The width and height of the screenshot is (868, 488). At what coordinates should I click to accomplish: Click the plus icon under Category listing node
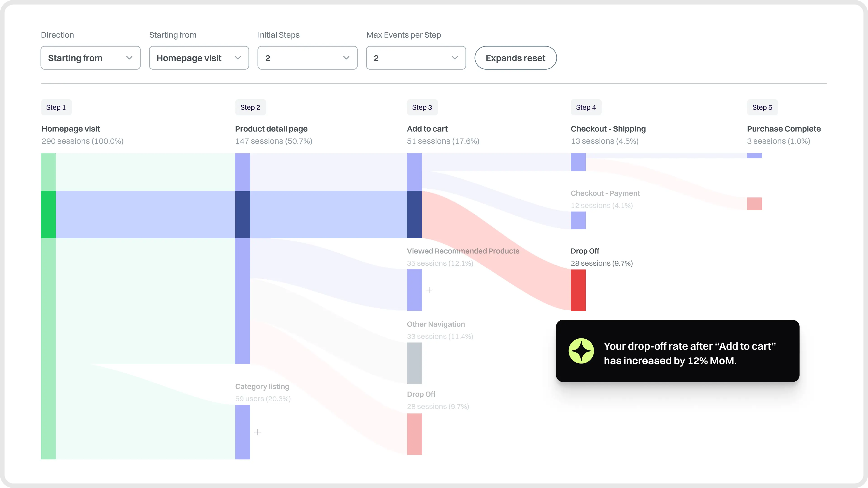click(x=257, y=432)
